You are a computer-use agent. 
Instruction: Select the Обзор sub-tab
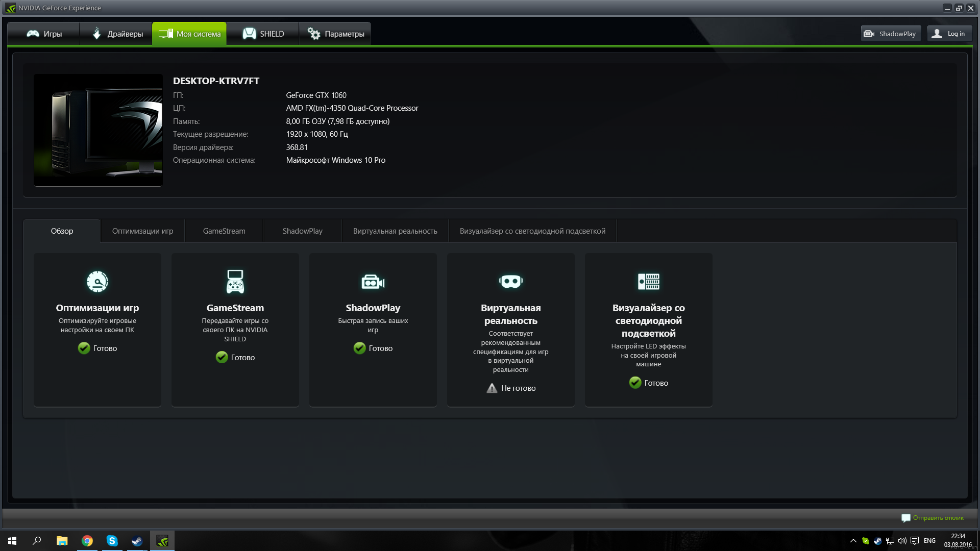pyautogui.click(x=62, y=231)
